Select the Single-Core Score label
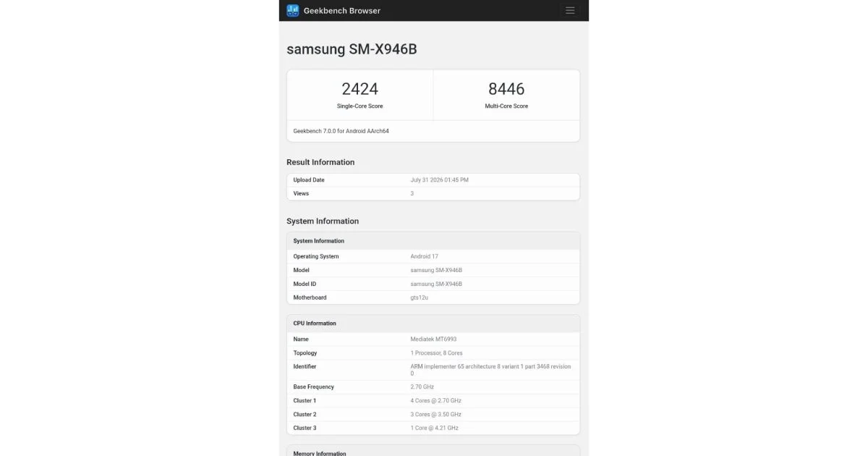The height and width of the screenshot is (456, 868). (359, 106)
